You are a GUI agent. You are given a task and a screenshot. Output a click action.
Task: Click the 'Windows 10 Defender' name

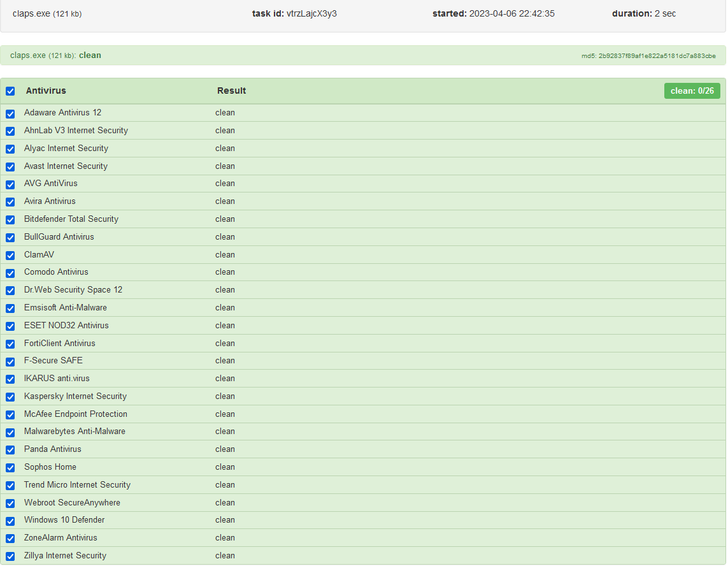[64, 519]
